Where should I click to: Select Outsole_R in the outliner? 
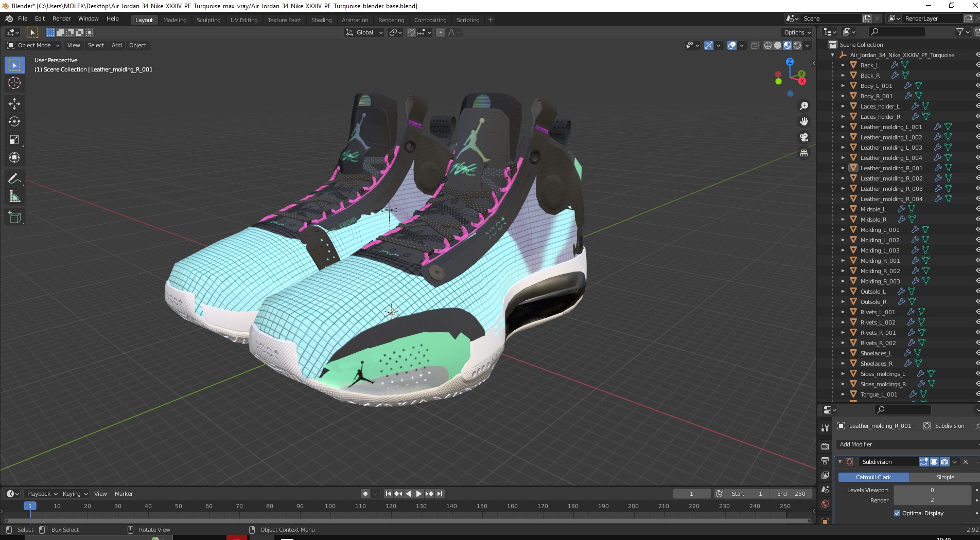(x=873, y=302)
